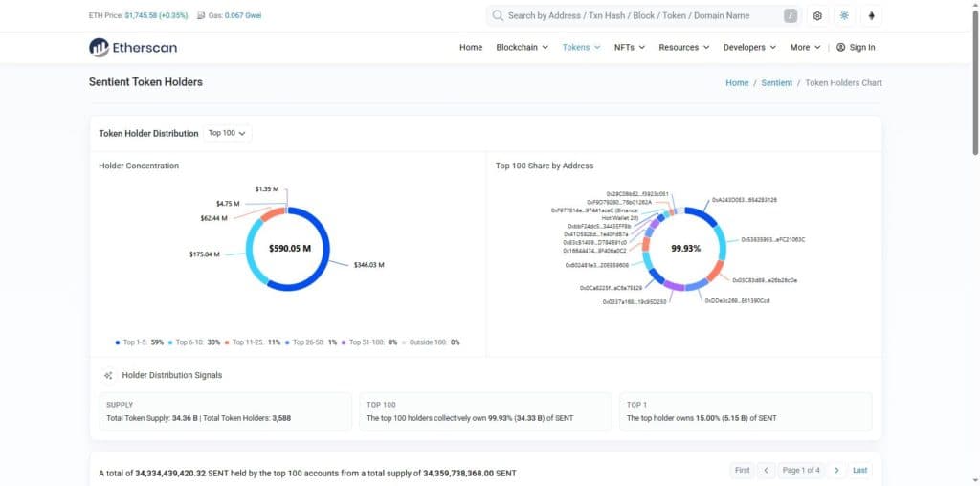The height and width of the screenshot is (486, 980).
Task: Click the TOP 1 signal card
Action: point(746,411)
